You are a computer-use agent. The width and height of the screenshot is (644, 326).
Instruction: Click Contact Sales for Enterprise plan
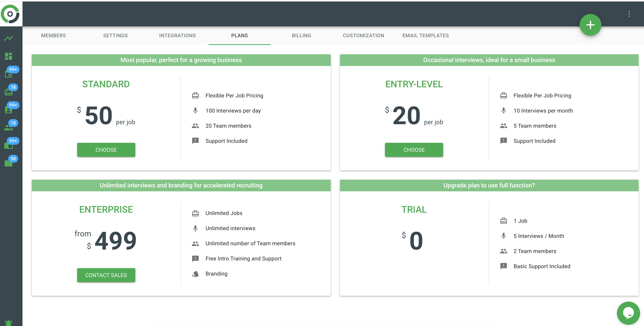[106, 275]
